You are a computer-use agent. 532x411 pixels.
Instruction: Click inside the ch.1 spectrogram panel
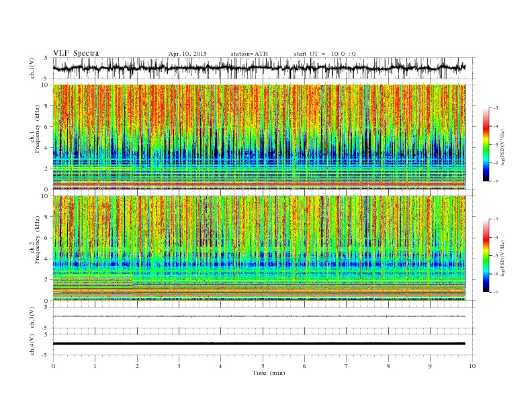pos(259,137)
